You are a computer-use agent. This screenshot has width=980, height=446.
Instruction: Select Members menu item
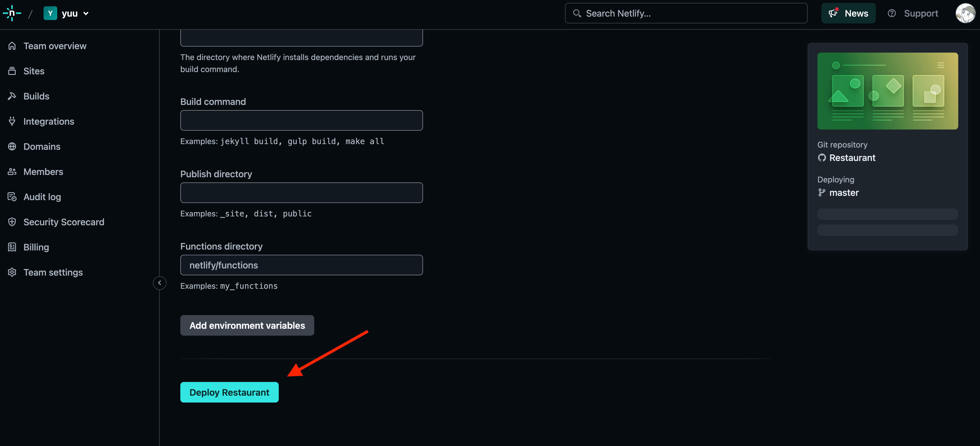(x=44, y=172)
